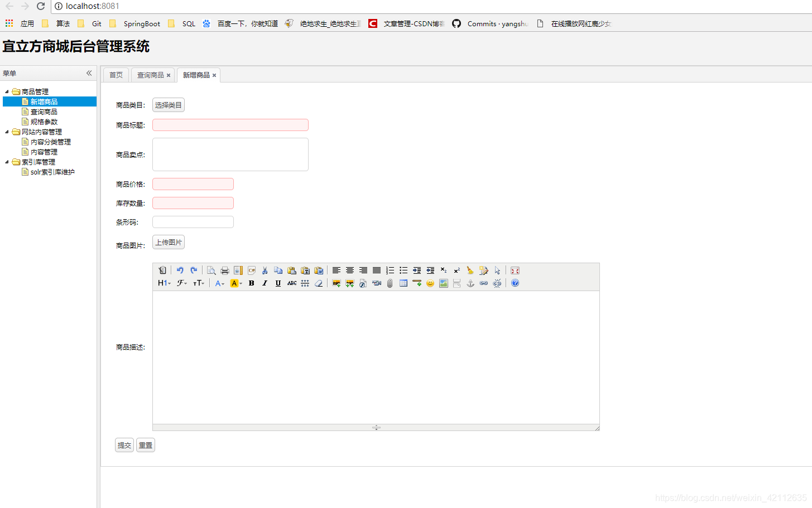
Task: Insert Flash content in the editor
Action: point(363,283)
